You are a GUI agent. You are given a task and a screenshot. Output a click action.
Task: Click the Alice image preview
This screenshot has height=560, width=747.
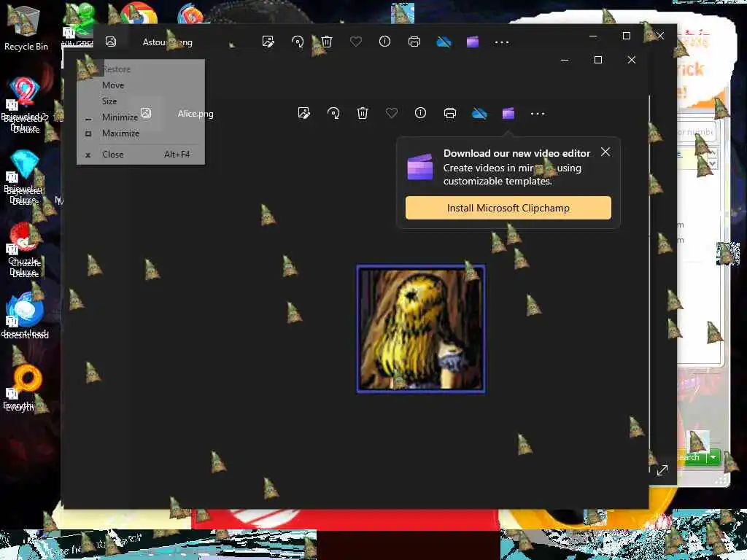click(x=421, y=329)
